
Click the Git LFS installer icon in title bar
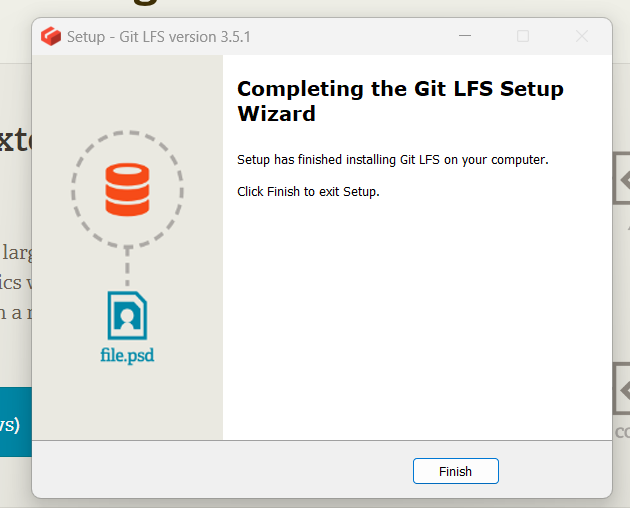pyautogui.click(x=51, y=36)
